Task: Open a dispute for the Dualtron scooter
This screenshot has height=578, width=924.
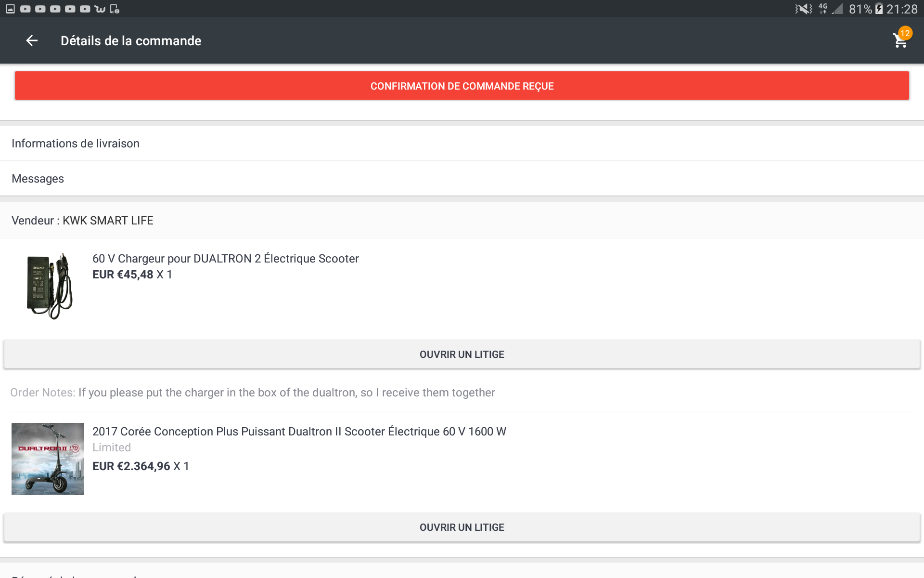Action: [462, 527]
